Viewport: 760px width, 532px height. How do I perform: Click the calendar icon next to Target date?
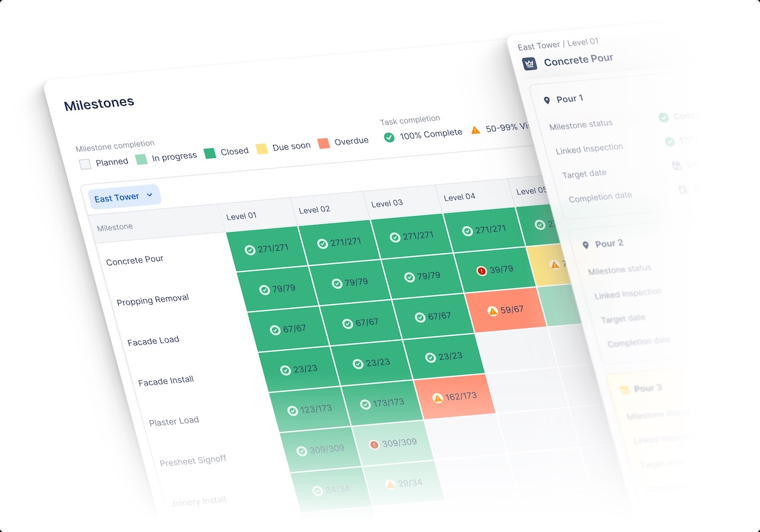[676, 166]
